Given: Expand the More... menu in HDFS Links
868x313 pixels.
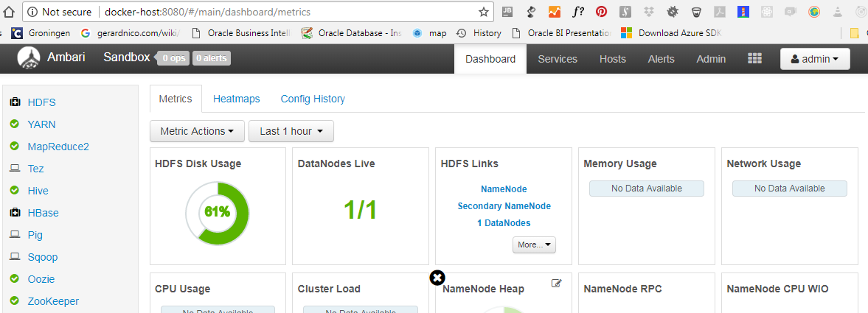Looking at the screenshot, I should point(534,245).
